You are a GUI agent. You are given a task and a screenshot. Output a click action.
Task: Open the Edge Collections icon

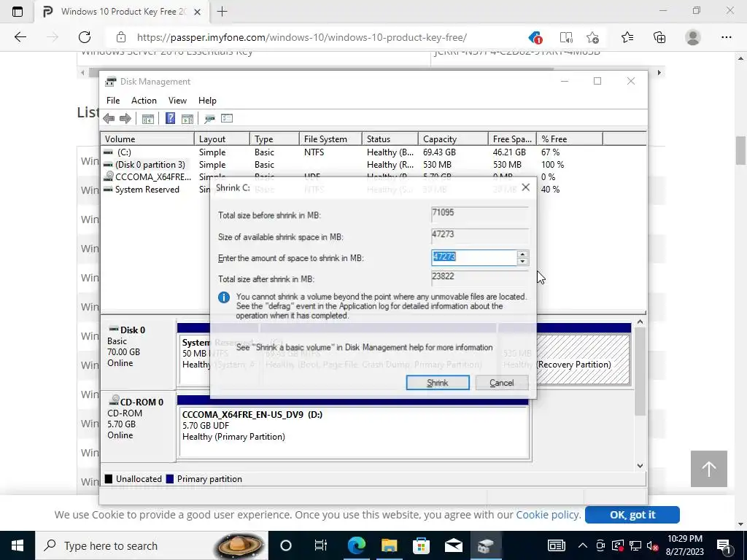click(659, 37)
